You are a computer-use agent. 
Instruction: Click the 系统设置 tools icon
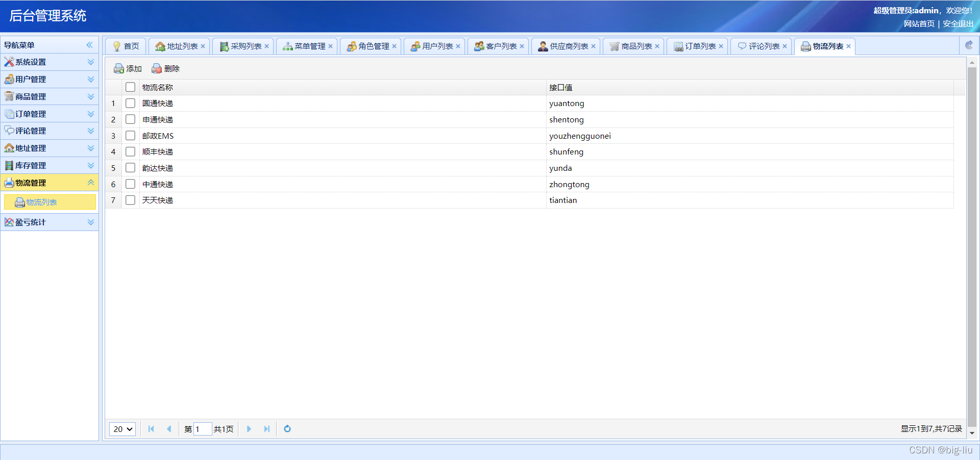pyautogui.click(x=9, y=62)
